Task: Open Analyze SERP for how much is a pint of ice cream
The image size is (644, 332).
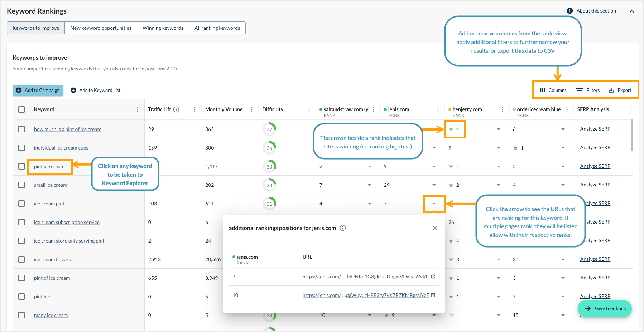Action: click(595, 129)
